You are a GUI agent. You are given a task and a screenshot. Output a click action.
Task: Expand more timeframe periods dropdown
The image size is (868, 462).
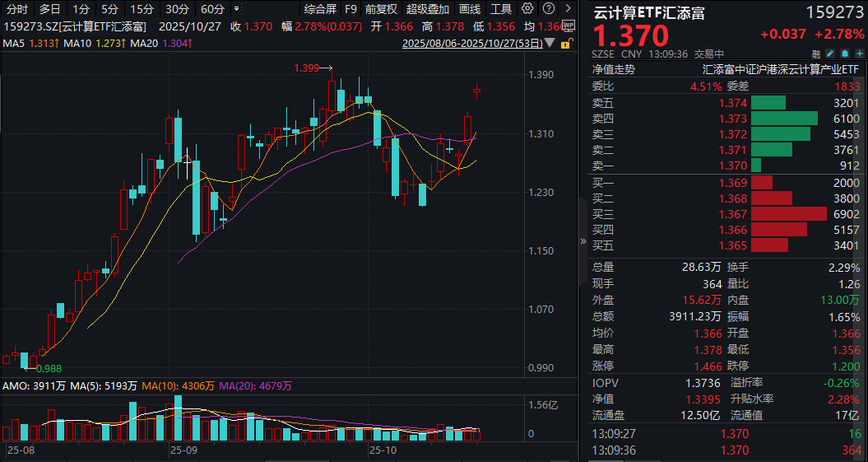237,10
